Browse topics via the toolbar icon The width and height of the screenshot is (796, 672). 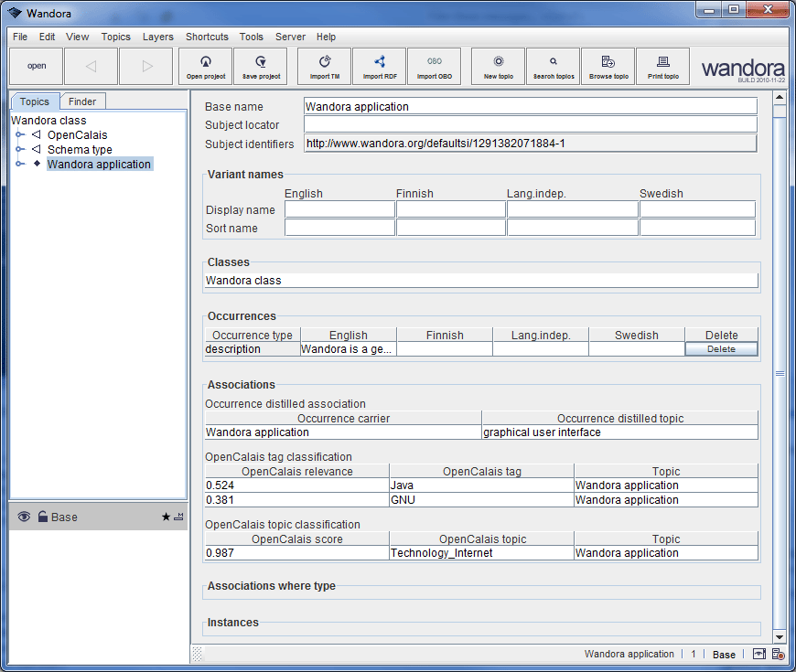[x=608, y=66]
